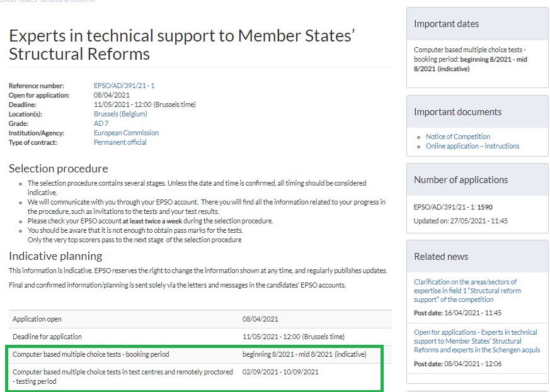Click the Selection procedure section heading
550x392 pixels.
(59, 169)
